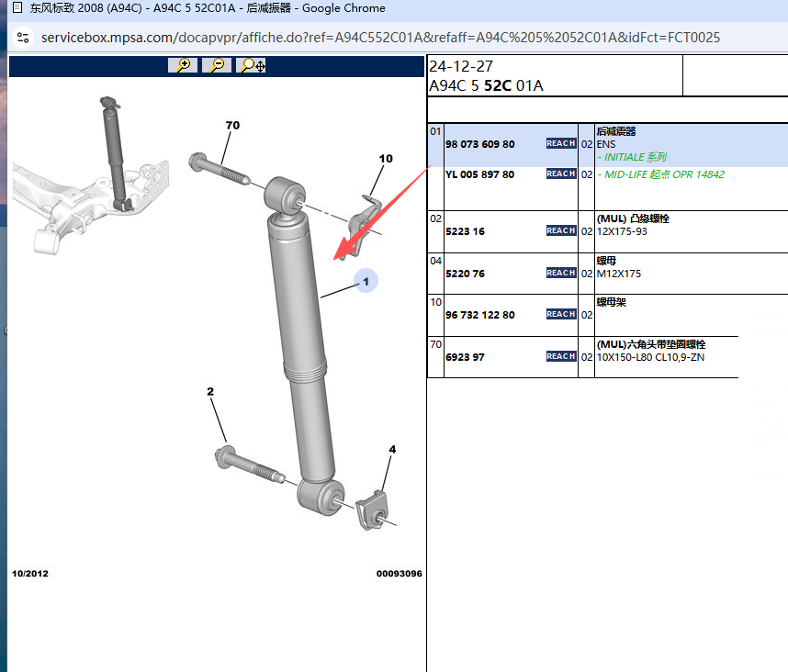
Task: Click the 'A94C 5 52C 01A' header reference
Action: coord(486,86)
